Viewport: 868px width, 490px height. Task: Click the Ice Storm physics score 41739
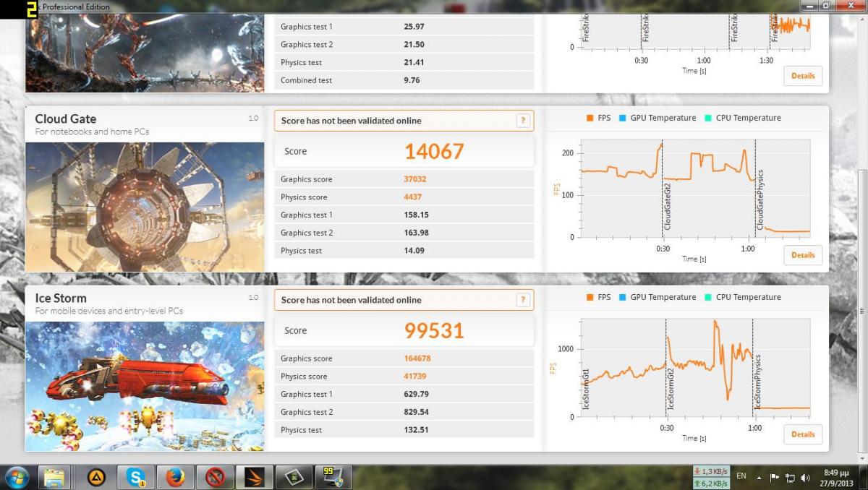click(416, 376)
